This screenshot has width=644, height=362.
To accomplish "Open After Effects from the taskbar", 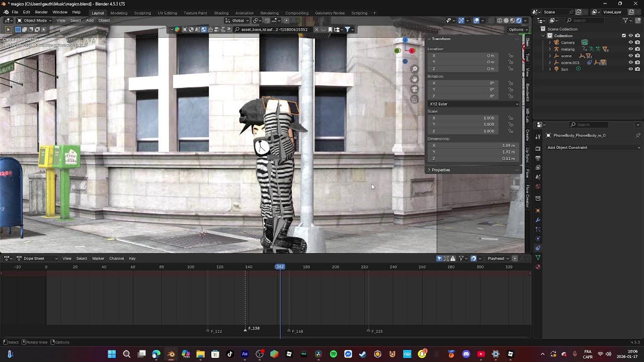I will click(245, 354).
